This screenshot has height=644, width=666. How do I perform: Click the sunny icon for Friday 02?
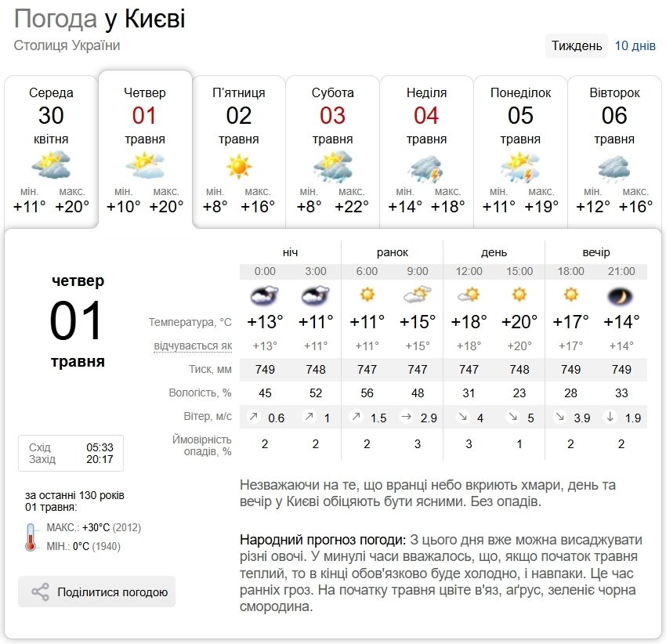point(239,167)
